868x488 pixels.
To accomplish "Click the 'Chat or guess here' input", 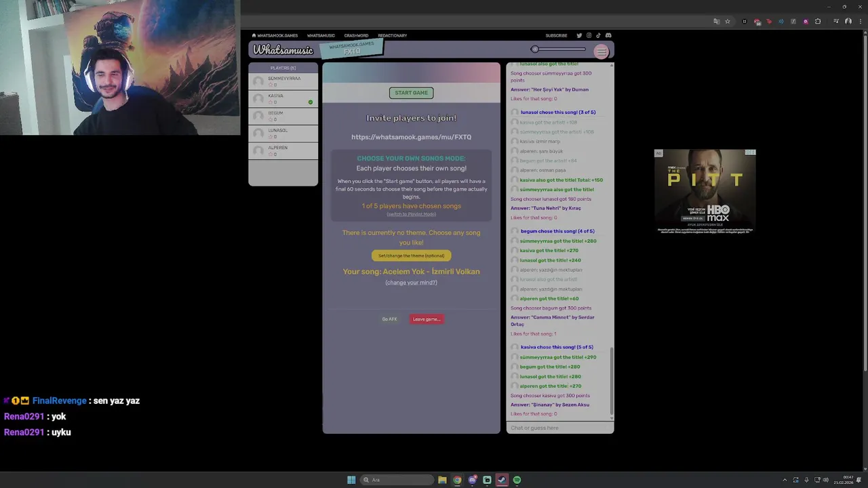I will (559, 428).
